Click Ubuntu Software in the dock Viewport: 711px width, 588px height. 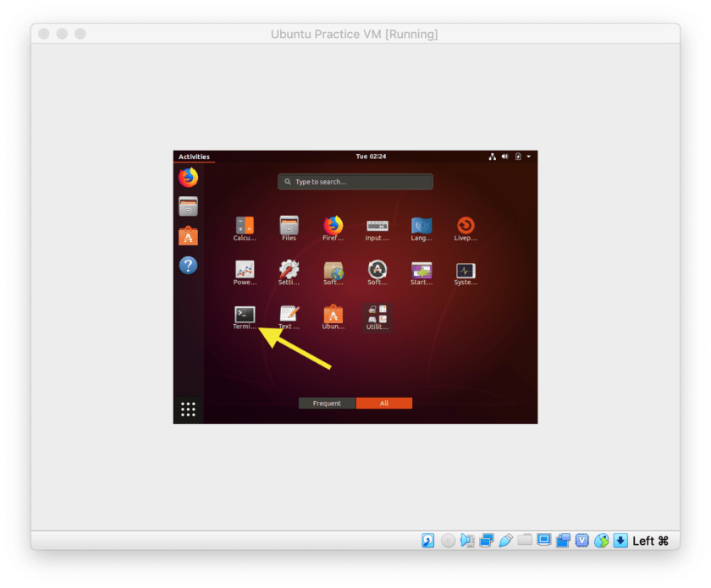click(188, 236)
